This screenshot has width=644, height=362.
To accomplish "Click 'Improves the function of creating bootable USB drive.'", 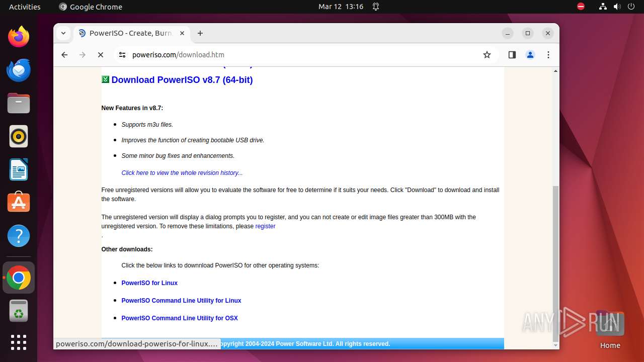I will [x=193, y=140].
